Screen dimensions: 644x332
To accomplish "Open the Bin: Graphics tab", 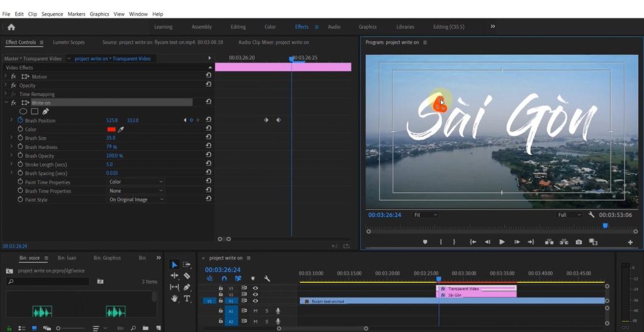I will coord(107,258).
